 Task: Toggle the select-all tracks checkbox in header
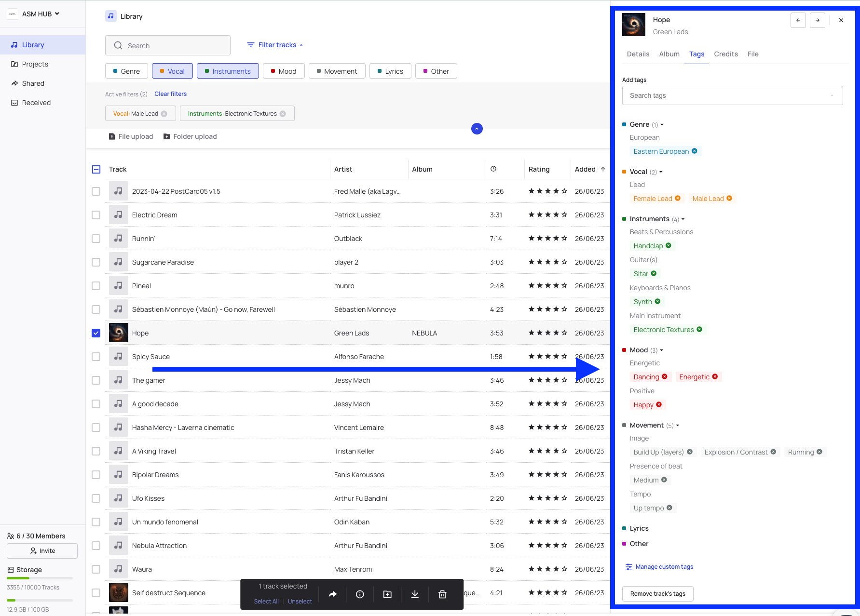pyautogui.click(x=96, y=169)
